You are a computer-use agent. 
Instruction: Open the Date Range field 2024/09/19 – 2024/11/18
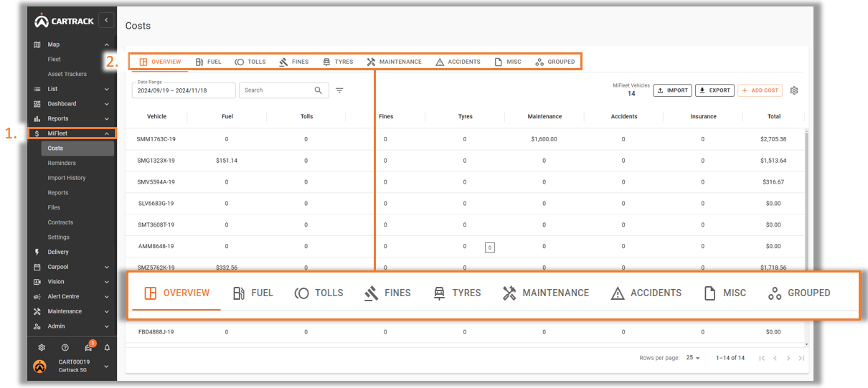pyautogui.click(x=184, y=90)
